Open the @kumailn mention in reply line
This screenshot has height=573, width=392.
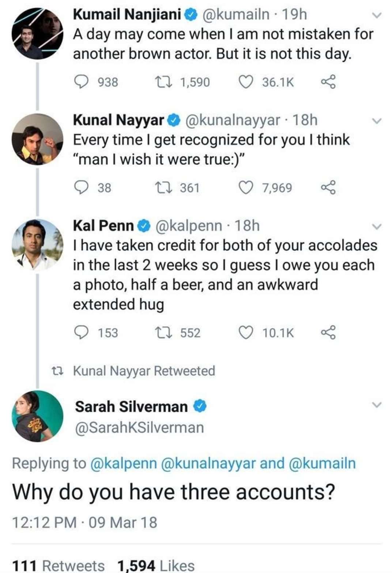pos(322,463)
